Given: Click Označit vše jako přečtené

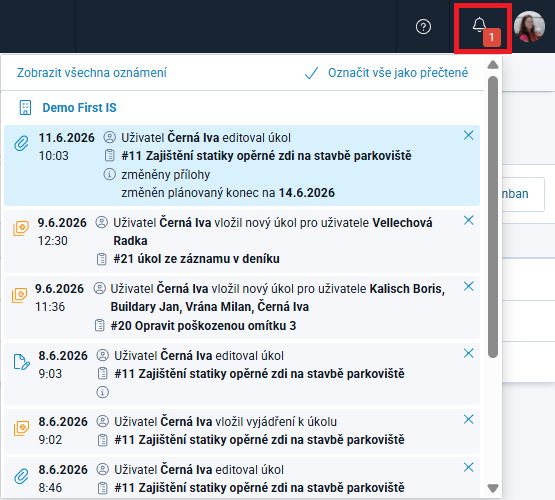Looking at the screenshot, I should point(398,73).
